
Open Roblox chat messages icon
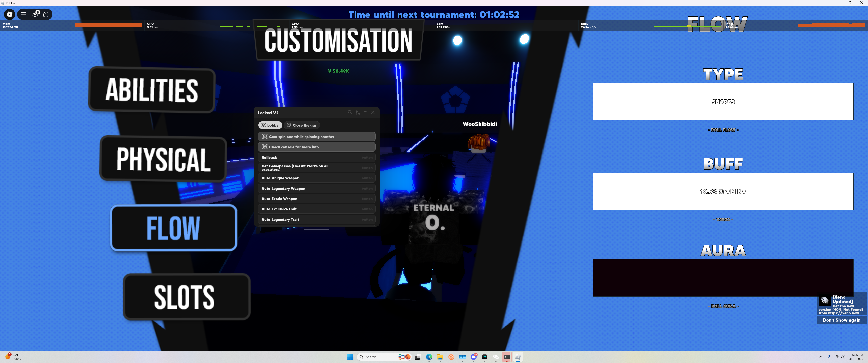click(x=35, y=14)
